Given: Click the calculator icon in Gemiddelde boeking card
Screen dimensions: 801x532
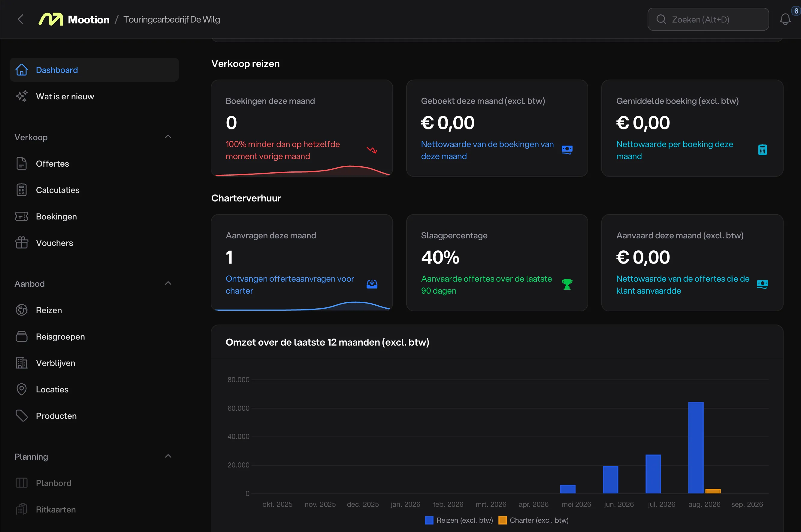Looking at the screenshot, I should point(762,150).
